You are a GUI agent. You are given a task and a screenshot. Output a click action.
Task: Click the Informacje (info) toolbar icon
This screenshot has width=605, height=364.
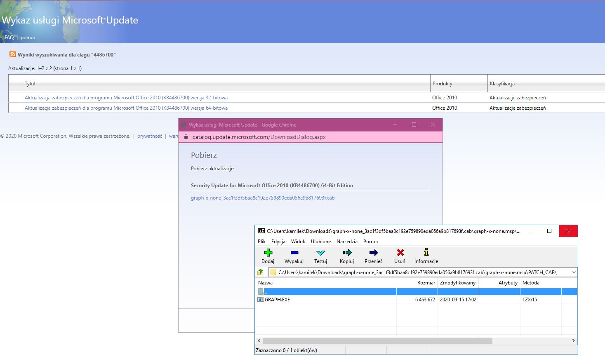[x=426, y=252]
